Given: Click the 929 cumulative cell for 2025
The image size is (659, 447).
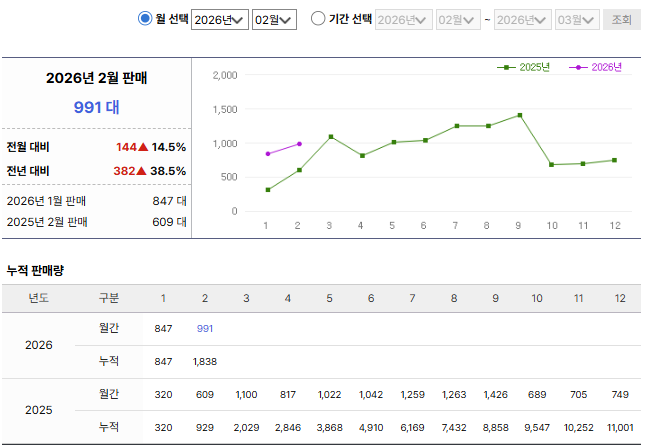Looking at the screenshot, I should [x=205, y=428].
